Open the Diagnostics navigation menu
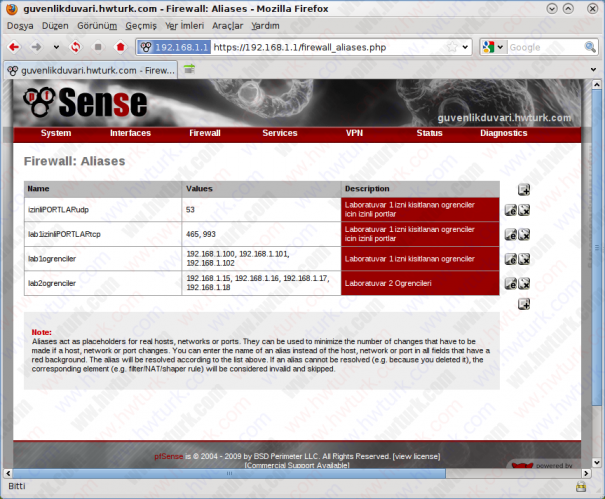This screenshot has width=605, height=499. coord(504,133)
